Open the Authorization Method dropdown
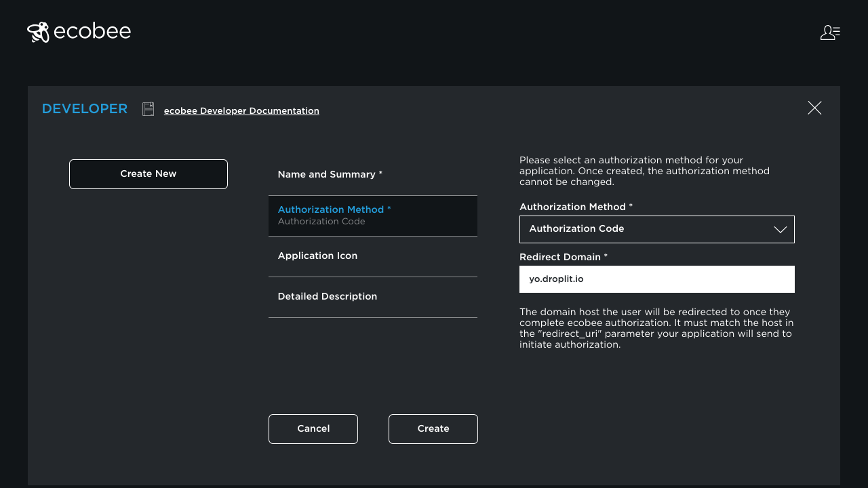The image size is (868, 488). [x=657, y=229]
